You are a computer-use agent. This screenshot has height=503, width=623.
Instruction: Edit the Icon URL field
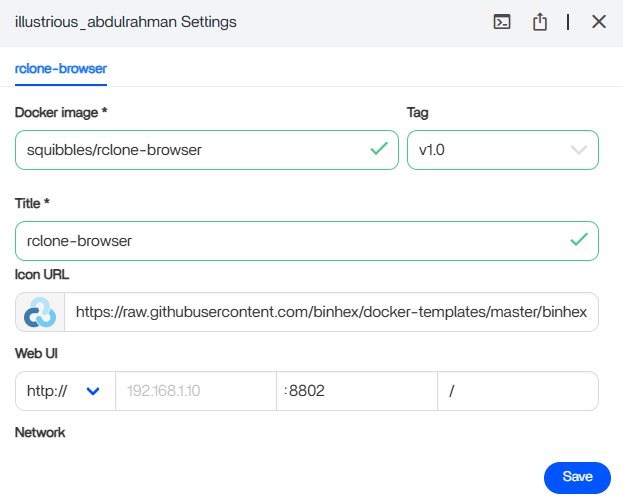coord(331,312)
